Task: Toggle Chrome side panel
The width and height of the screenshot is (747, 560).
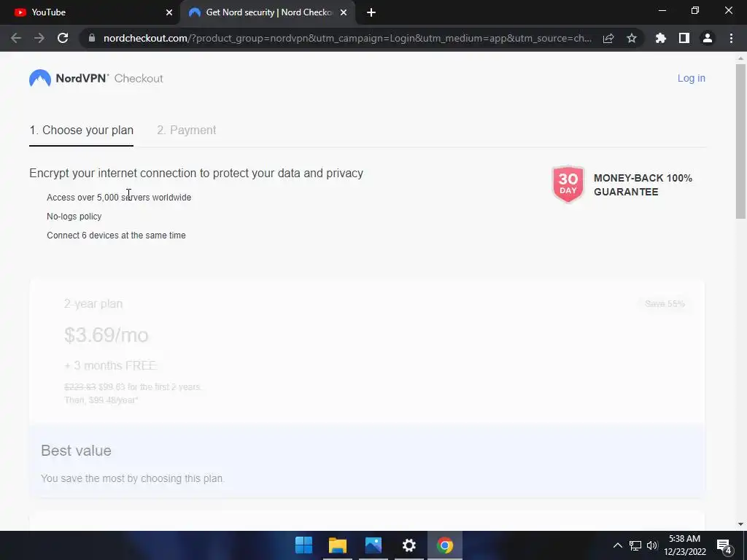Action: [x=684, y=38]
